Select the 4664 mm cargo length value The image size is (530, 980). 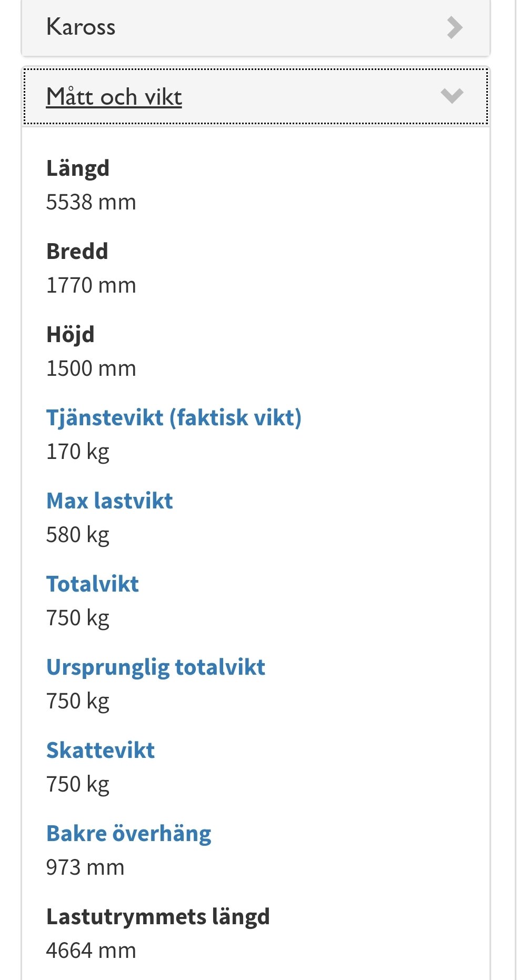pyautogui.click(x=91, y=951)
